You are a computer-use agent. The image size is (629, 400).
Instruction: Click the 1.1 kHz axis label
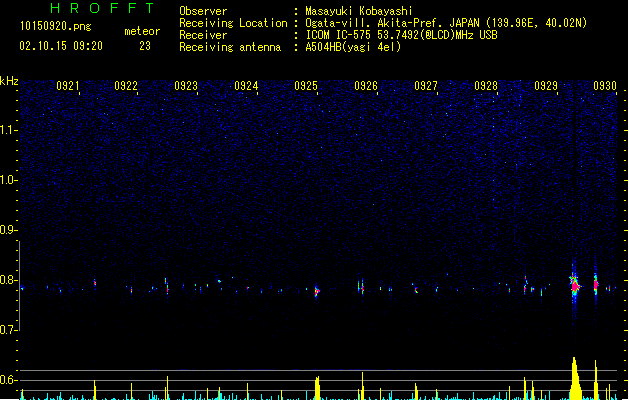[x=8, y=130]
